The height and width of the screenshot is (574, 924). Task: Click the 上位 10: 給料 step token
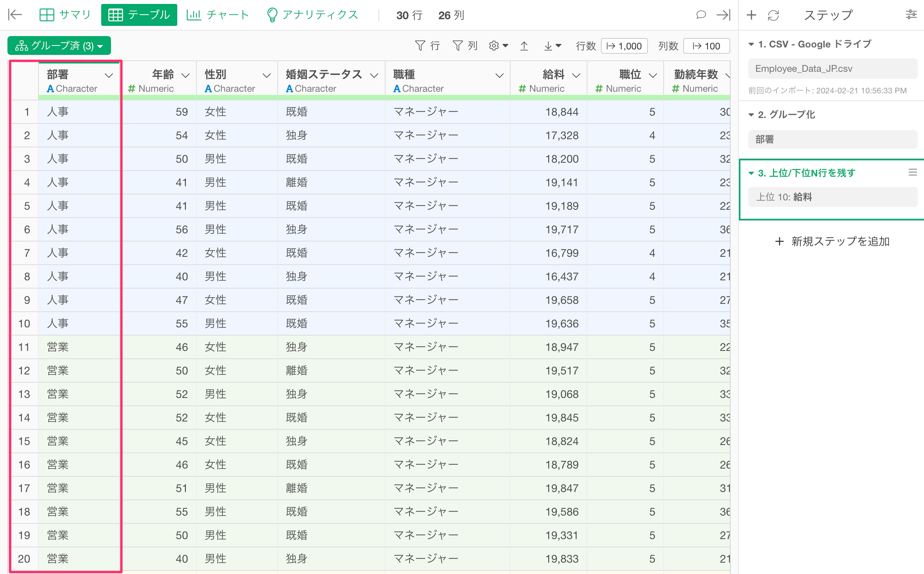point(832,197)
